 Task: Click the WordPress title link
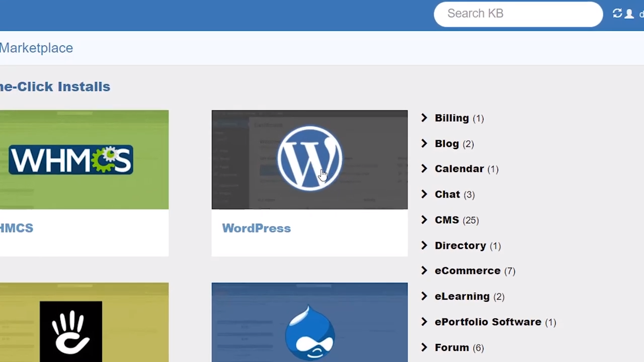pyautogui.click(x=256, y=228)
